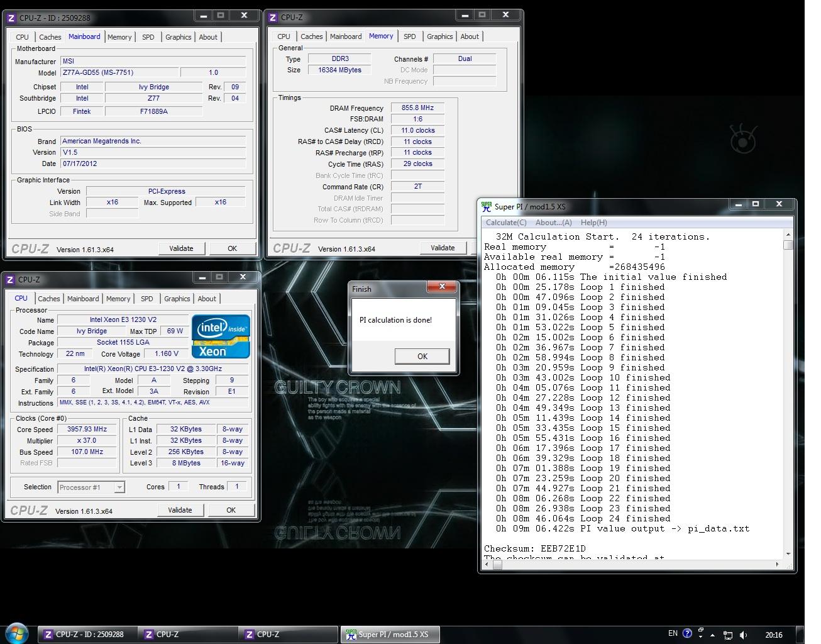
Task: Select Memory tab in Mainboard CPU-Z window
Action: click(x=119, y=37)
